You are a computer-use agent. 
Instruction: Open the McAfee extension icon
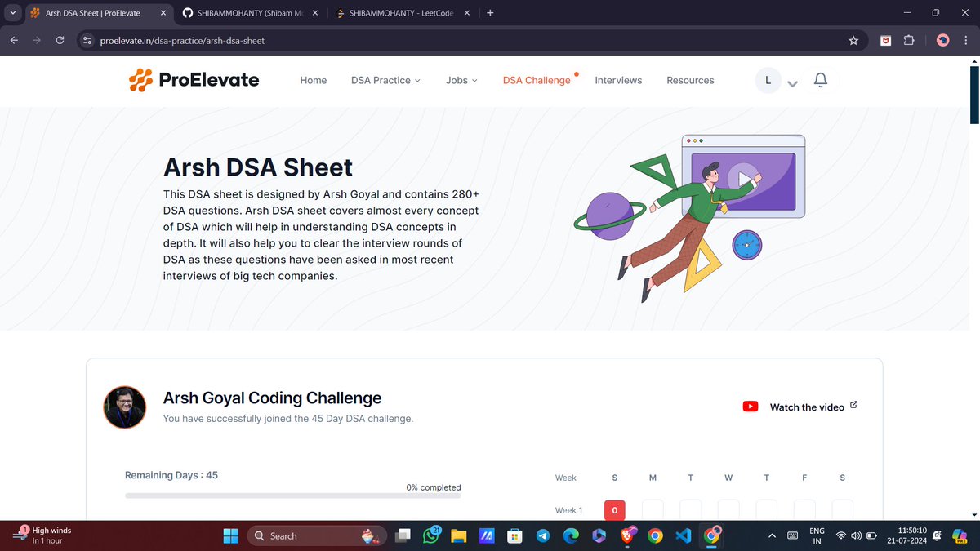tap(885, 40)
